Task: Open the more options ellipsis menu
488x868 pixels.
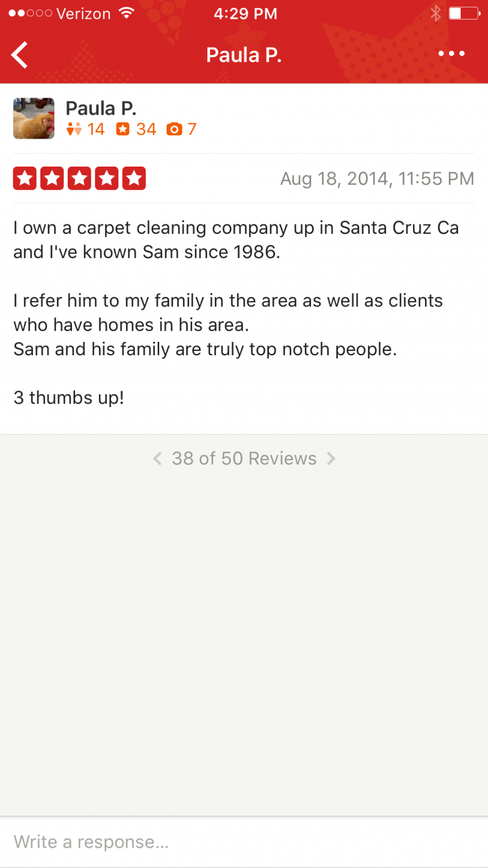Action: tap(451, 54)
